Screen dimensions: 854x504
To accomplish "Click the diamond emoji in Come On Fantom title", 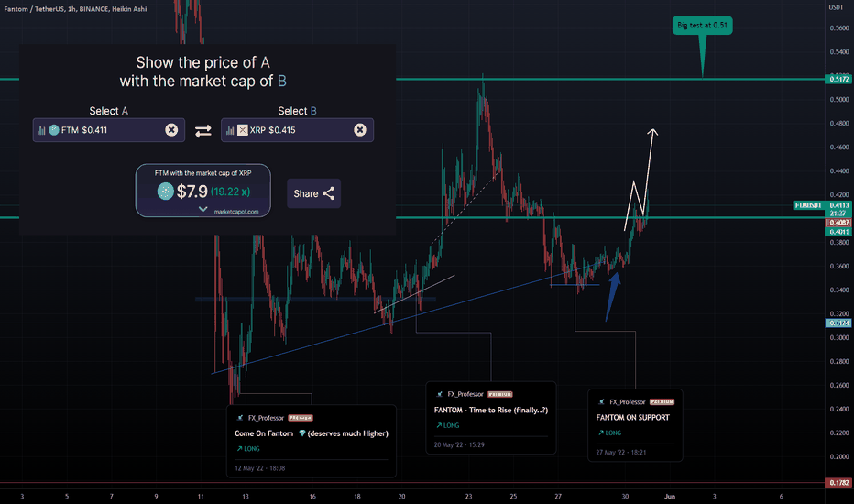I will [x=302, y=433].
